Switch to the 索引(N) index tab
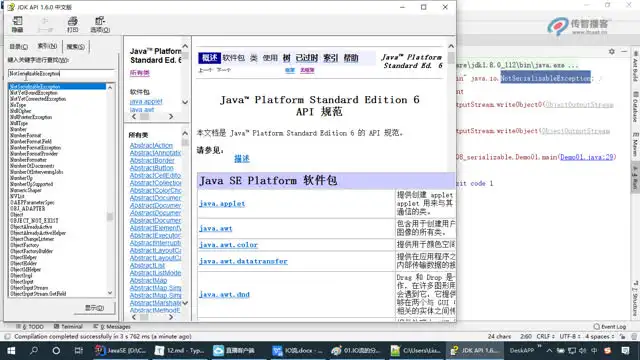 pyautogui.click(x=47, y=46)
